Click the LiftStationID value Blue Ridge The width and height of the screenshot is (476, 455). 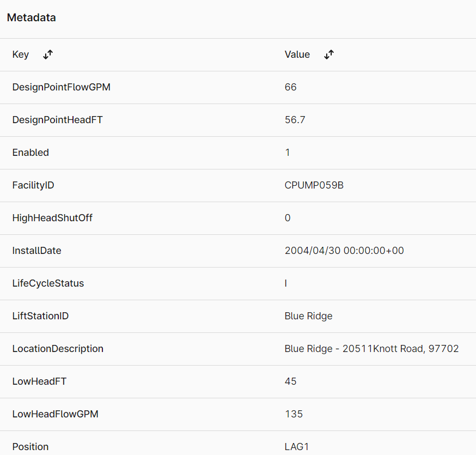click(308, 316)
